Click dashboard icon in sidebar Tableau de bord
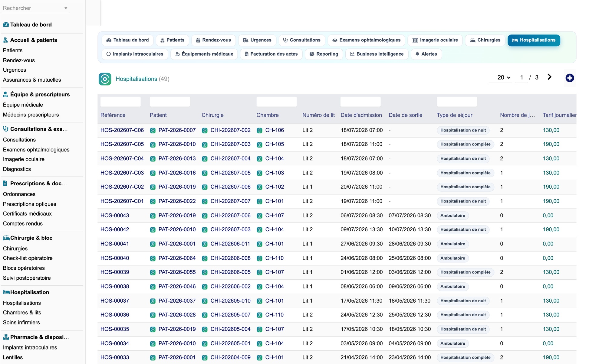Image resolution: width=589 pixels, height=364 pixels. (6, 25)
